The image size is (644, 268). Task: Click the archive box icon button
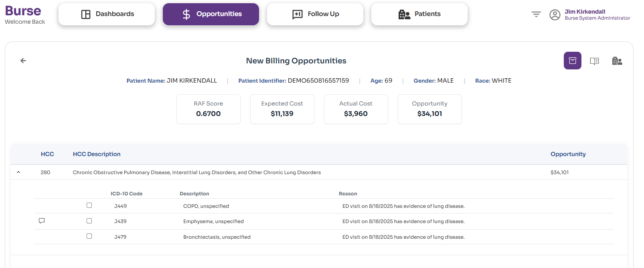pos(572,61)
